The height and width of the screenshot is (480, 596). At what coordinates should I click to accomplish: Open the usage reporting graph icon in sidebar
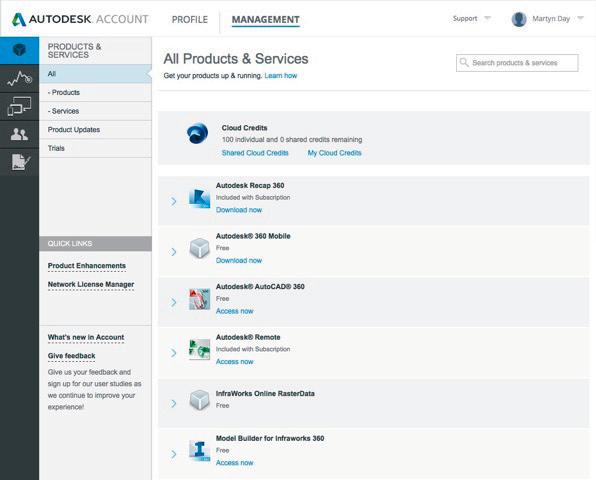(x=19, y=78)
